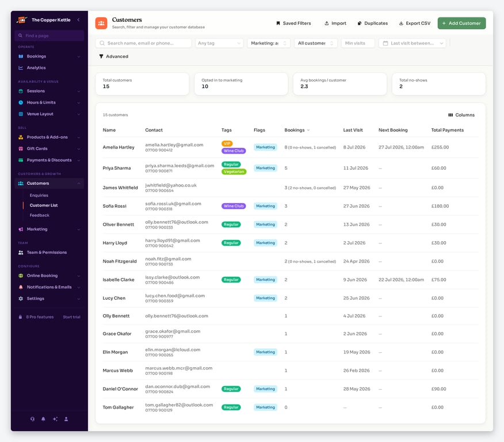The height and width of the screenshot is (442, 504).
Task: Click the Bookings sidebar icon
Action: (21, 56)
